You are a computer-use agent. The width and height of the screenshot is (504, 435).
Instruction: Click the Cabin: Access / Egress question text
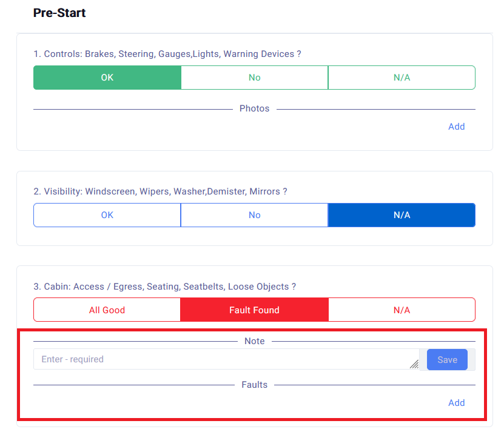coord(164,287)
